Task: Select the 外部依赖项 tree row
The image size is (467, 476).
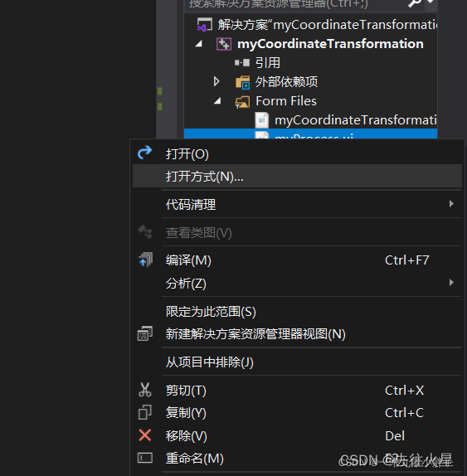Action: [x=310, y=81]
